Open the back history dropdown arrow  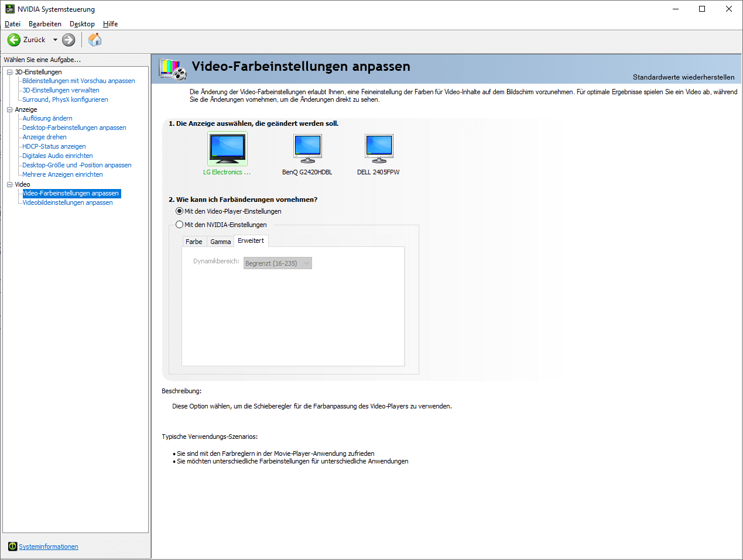coord(55,40)
